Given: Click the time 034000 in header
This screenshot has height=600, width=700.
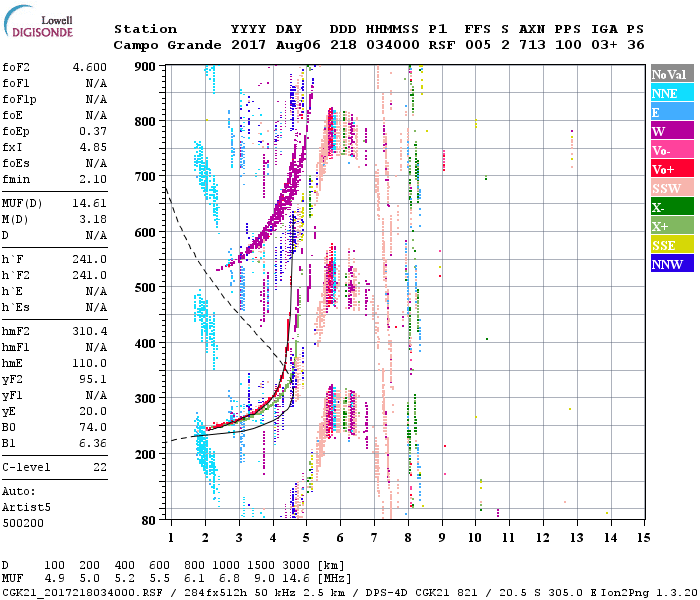Looking at the screenshot, I should pyautogui.click(x=393, y=45).
